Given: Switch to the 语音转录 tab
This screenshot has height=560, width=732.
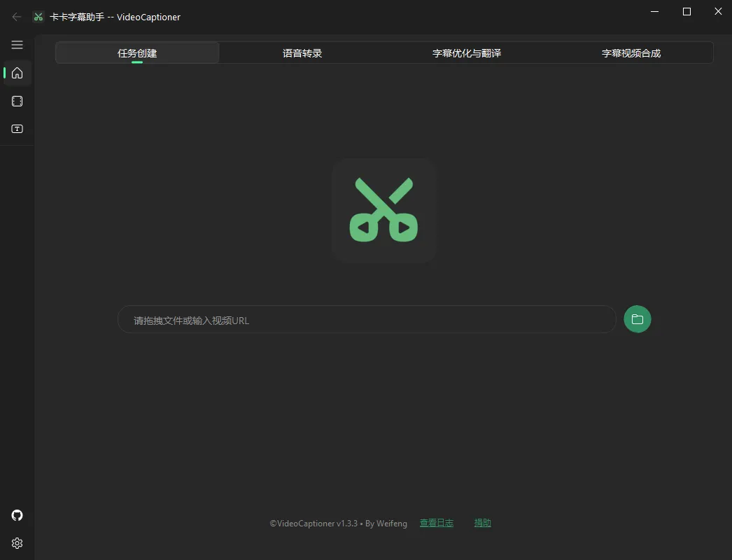Looking at the screenshot, I should tap(302, 53).
